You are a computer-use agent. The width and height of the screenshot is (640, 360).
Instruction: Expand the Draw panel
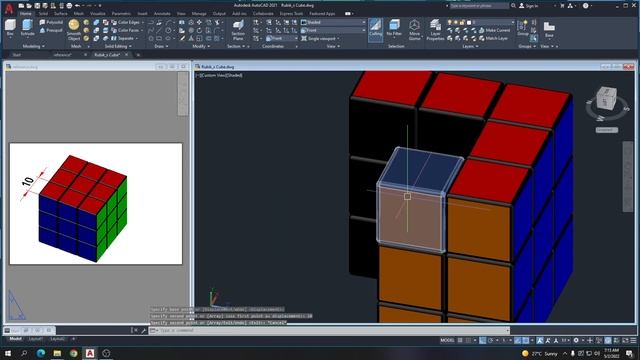click(x=161, y=46)
